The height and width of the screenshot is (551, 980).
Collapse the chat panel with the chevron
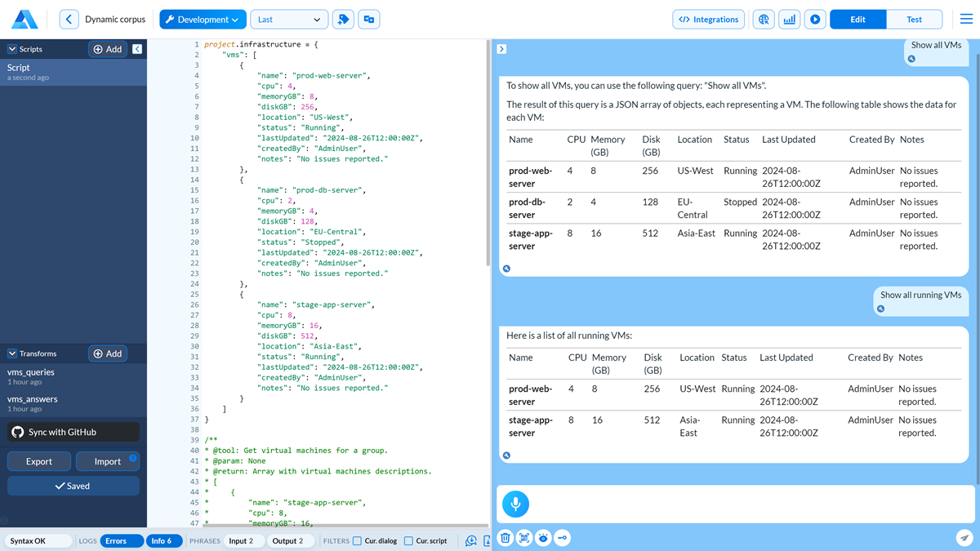point(501,49)
